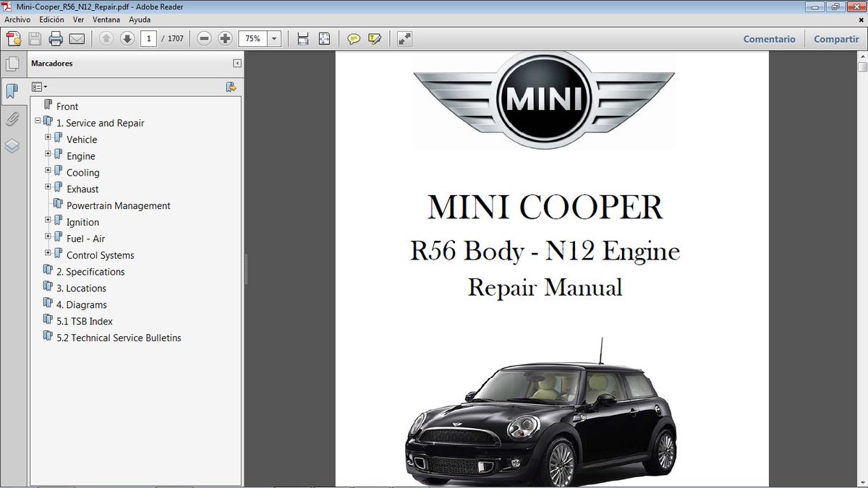Collapse 1. Service and Repair node
868x488 pixels.
[38, 120]
